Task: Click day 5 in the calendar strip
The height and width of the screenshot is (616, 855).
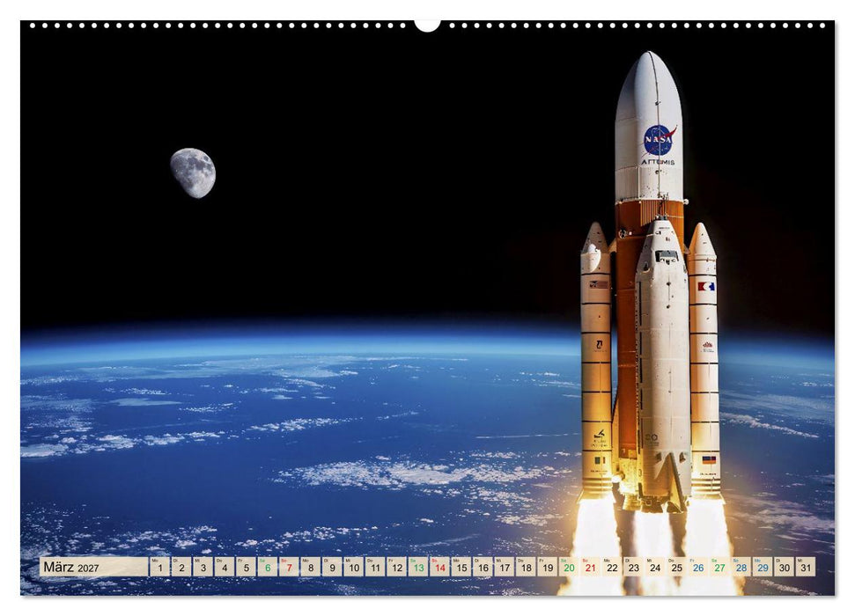Action: pos(246,567)
